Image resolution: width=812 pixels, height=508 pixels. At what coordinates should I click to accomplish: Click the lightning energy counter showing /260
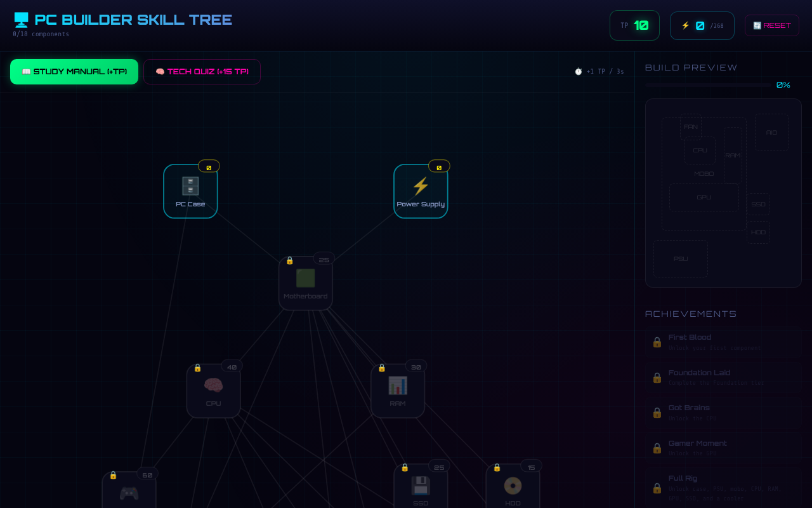pyautogui.click(x=702, y=25)
